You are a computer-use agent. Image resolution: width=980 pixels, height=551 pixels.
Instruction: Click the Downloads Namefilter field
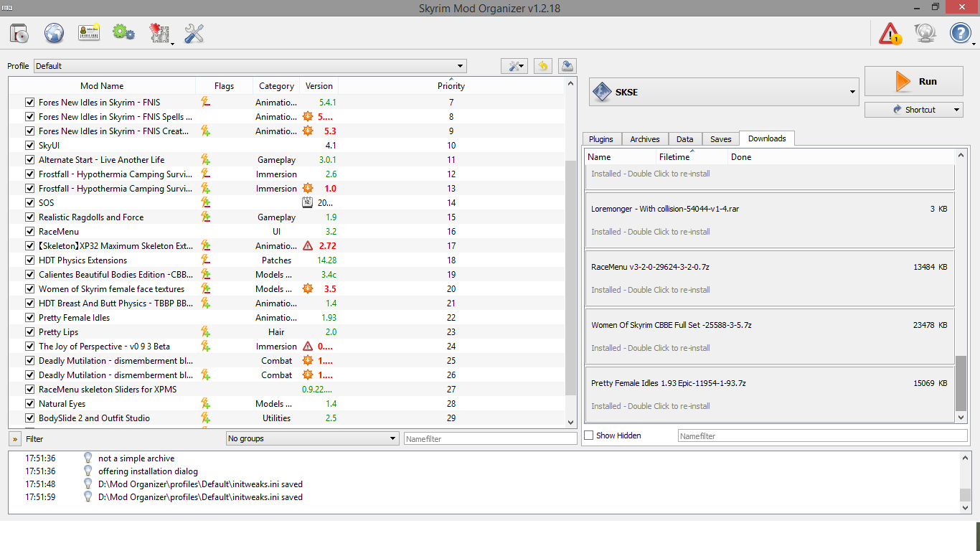[x=822, y=435]
